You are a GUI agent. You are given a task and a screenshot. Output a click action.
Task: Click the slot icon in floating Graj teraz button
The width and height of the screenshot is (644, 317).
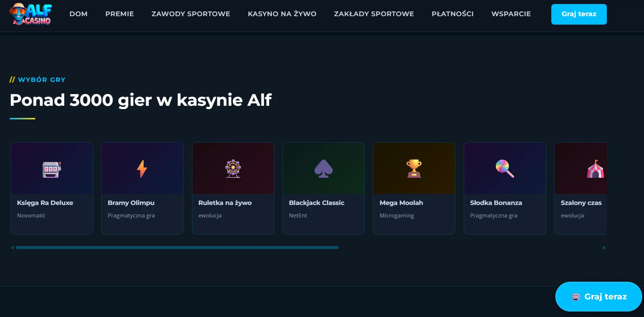[576, 297]
